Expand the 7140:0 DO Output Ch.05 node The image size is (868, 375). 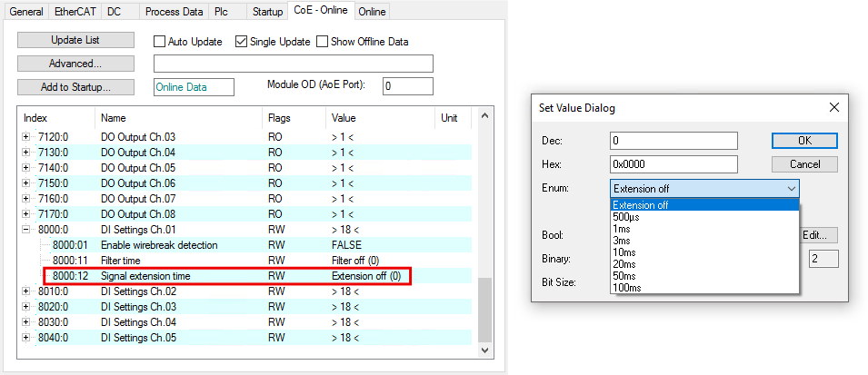click(x=26, y=168)
